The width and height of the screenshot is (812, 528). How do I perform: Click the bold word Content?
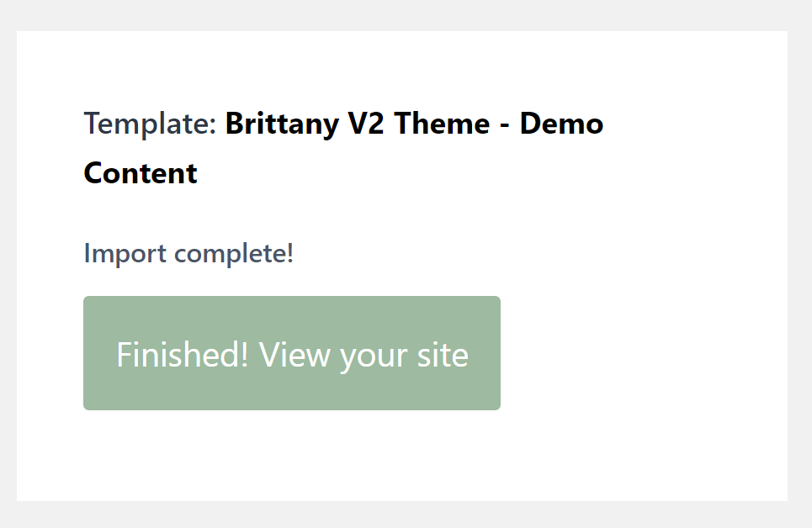coord(141,173)
